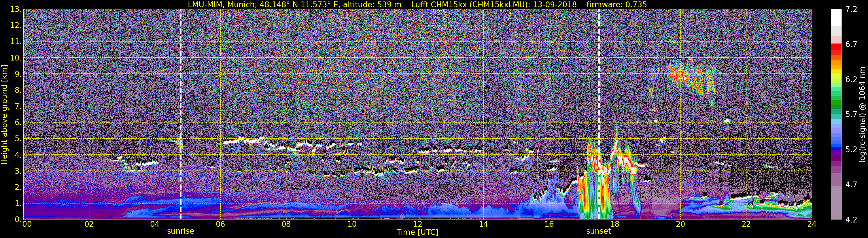Click the time tick label '06'
The width and height of the screenshot is (868, 238).
(220, 224)
